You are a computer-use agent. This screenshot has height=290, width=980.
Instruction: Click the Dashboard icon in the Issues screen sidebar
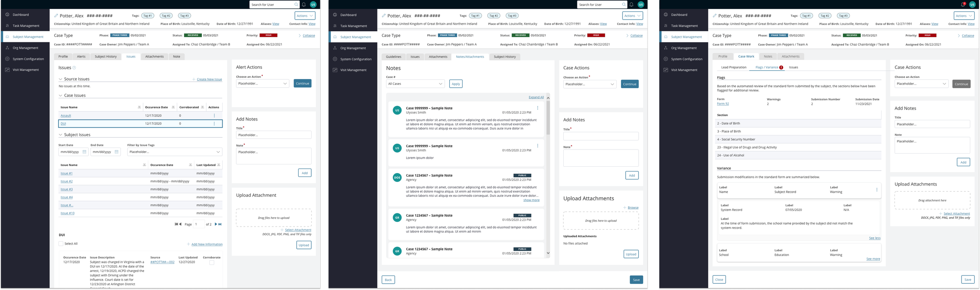[7, 14]
